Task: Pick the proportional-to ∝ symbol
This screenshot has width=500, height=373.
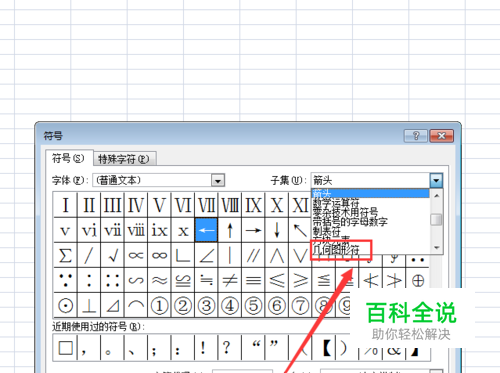Action: pyautogui.click(x=136, y=255)
